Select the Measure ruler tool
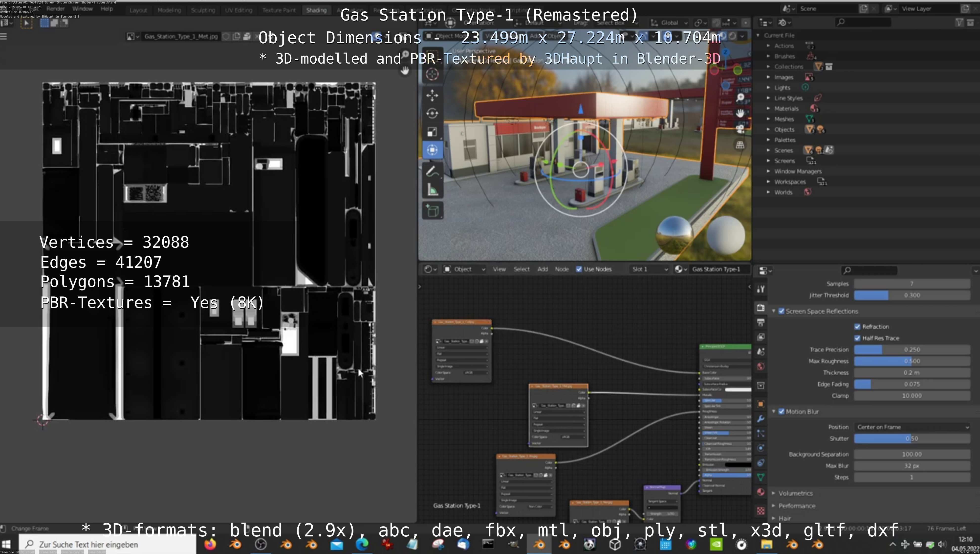Viewport: 980px width, 554px height. (432, 190)
